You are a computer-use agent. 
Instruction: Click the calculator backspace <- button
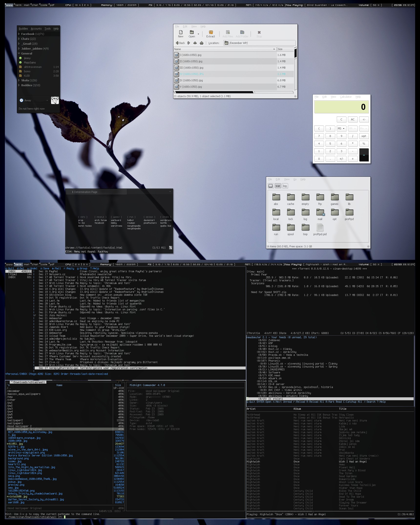click(364, 119)
